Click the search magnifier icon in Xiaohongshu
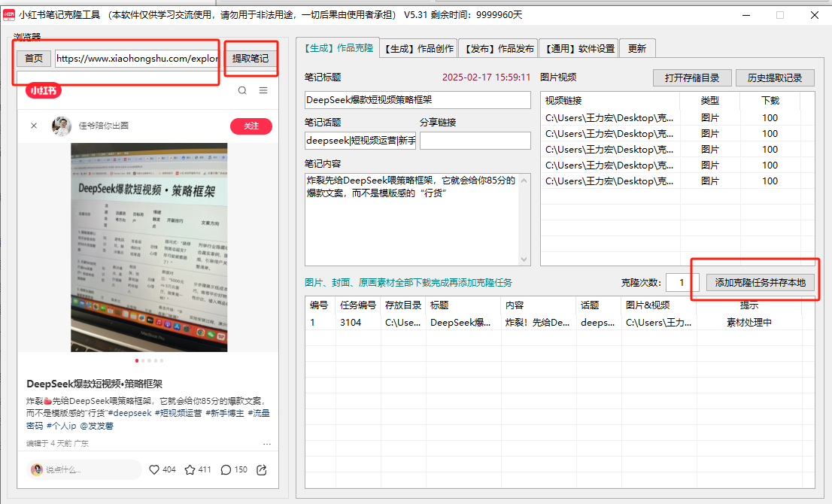832x504 pixels. tap(242, 90)
